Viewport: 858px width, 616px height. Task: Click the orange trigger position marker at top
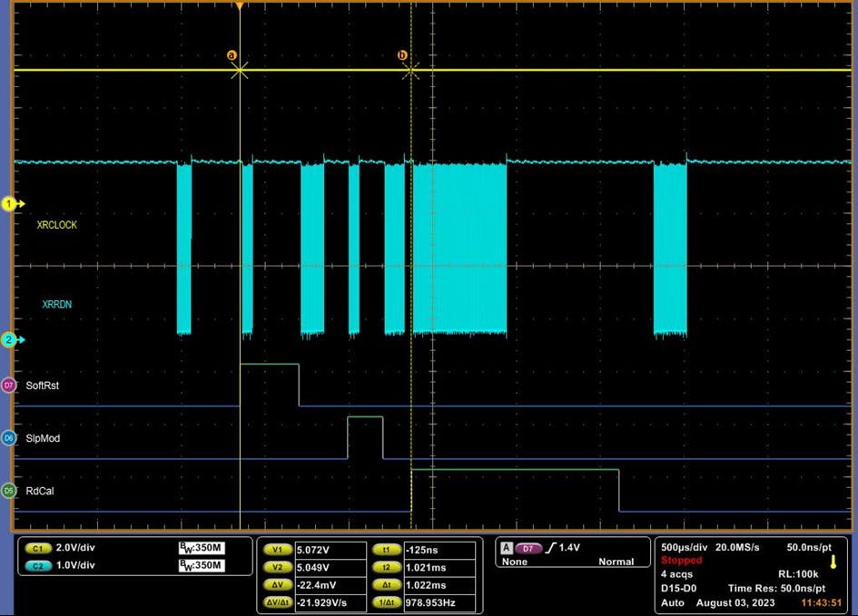(x=240, y=6)
